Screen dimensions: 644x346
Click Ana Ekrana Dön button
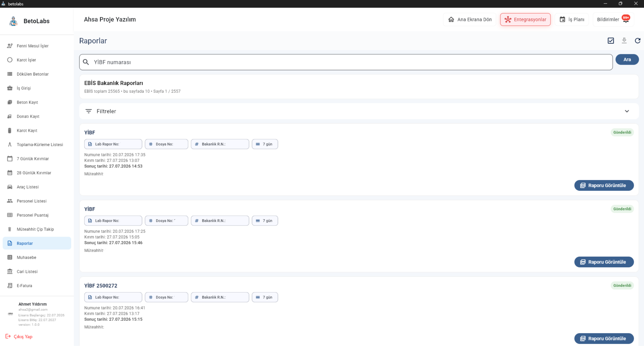pyautogui.click(x=470, y=20)
